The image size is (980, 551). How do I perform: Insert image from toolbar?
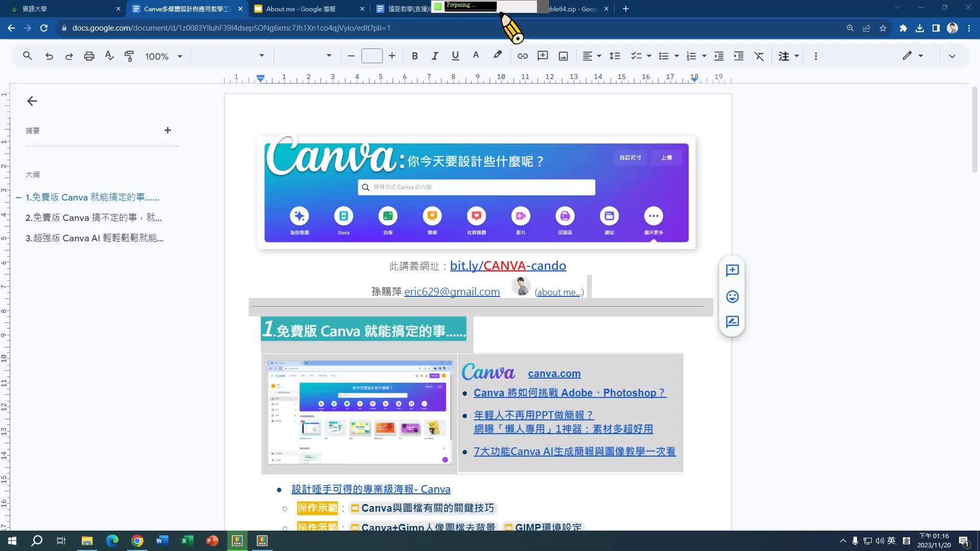click(563, 56)
